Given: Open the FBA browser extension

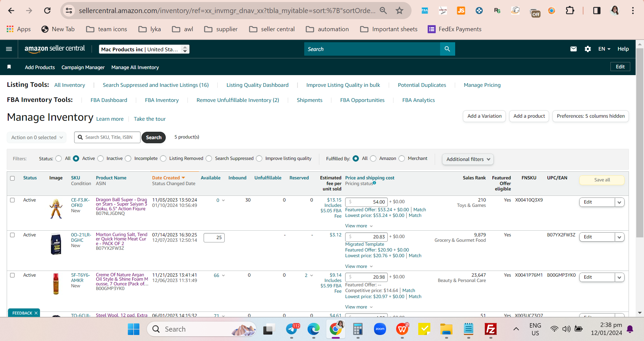Looking at the screenshot, I should 425,11.
